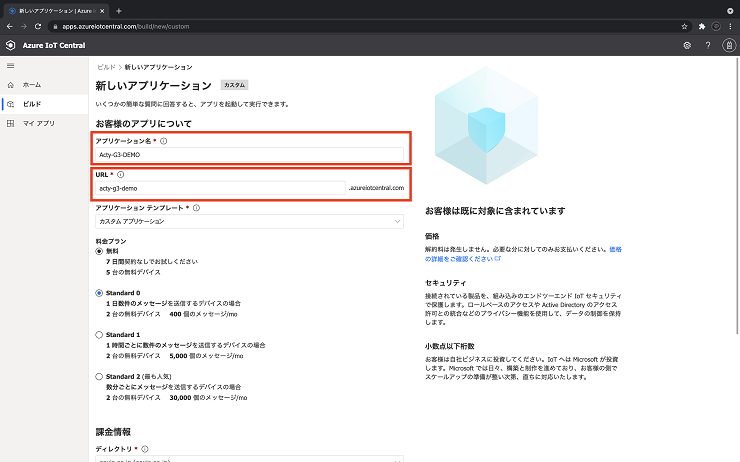This screenshot has height=462, width=740.
Task: Navigate to ホーム in the sidebar
Action: tap(32, 85)
